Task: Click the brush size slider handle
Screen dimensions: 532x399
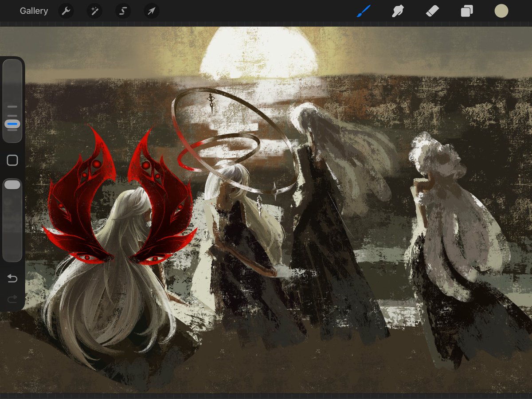Action: click(x=12, y=124)
